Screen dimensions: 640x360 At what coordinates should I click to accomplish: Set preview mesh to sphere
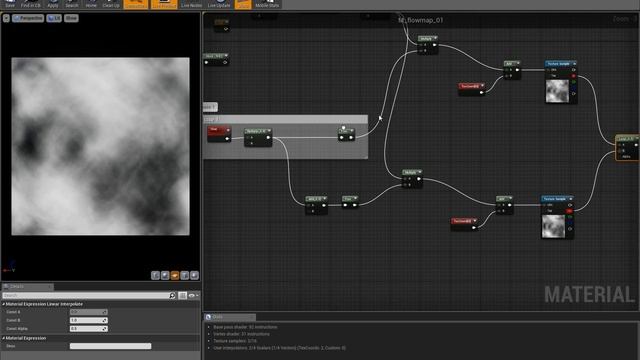tap(165, 276)
